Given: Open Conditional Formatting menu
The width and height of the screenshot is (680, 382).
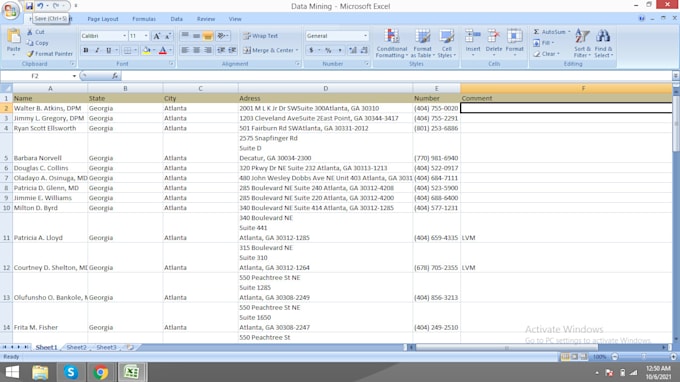Looking at the screenshot, I should click(x=392, y=43).
